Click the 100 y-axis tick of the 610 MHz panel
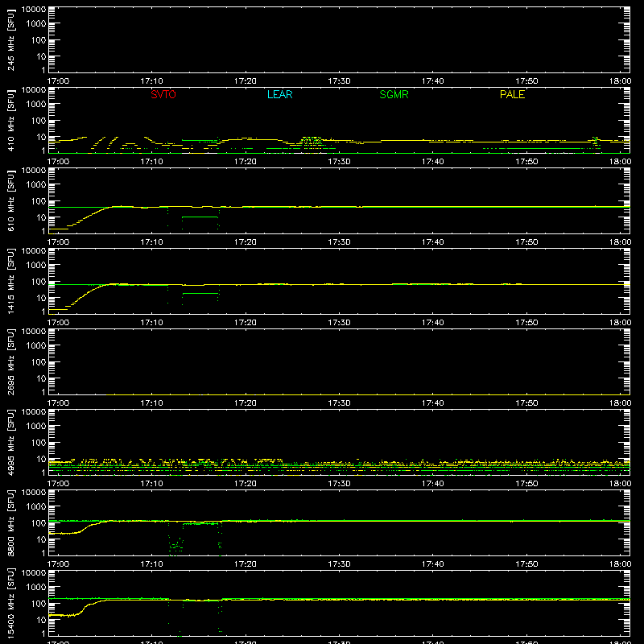Image resolution: width=644 pixels, height=644 pixels. [39, 201]
